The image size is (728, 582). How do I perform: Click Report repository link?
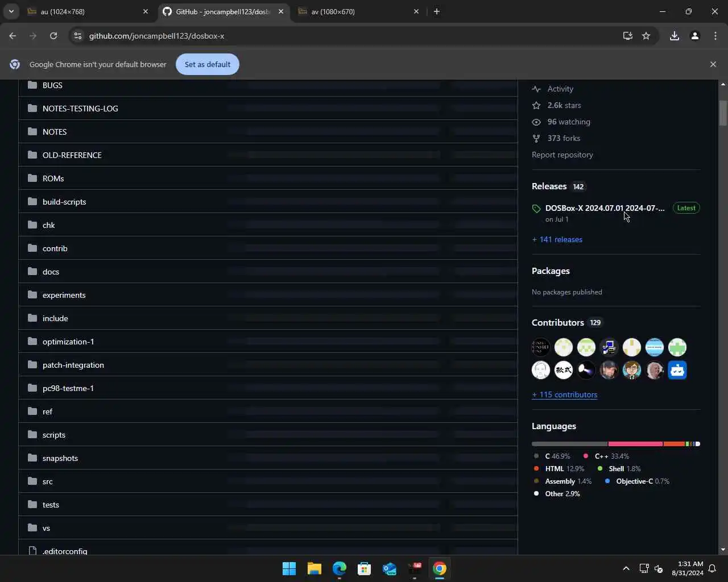(562, 155)
